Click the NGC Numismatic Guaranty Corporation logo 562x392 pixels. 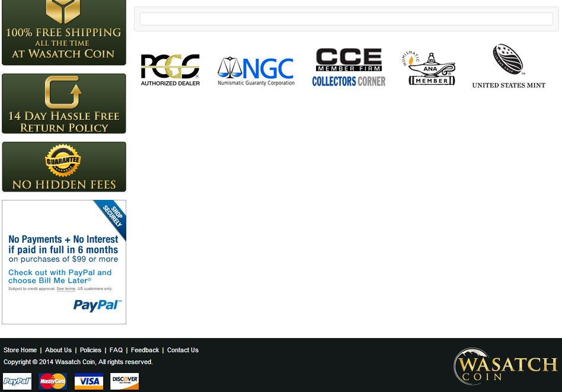(256, 71)
